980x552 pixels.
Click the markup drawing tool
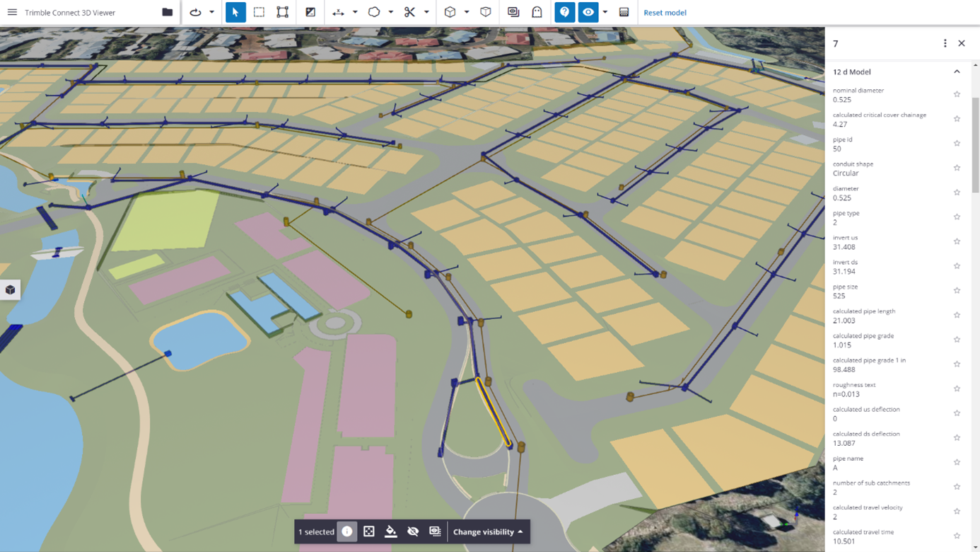pyautogui.click(x=310, y=12)
